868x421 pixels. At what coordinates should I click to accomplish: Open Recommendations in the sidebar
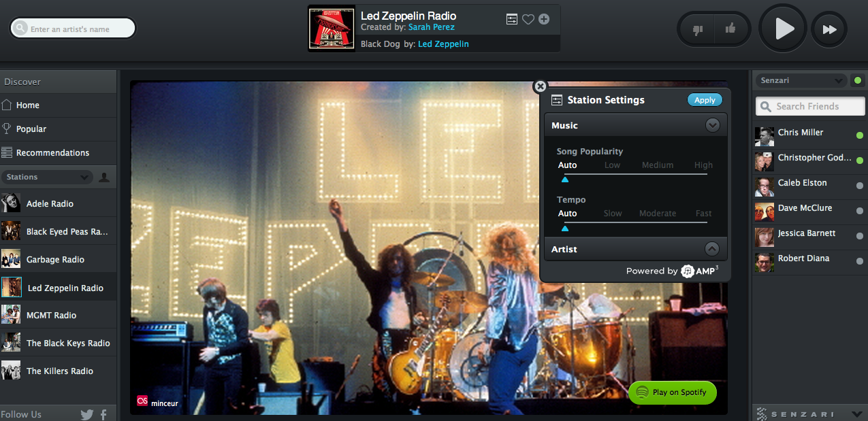pyautogui.click(x=59, y=153)
